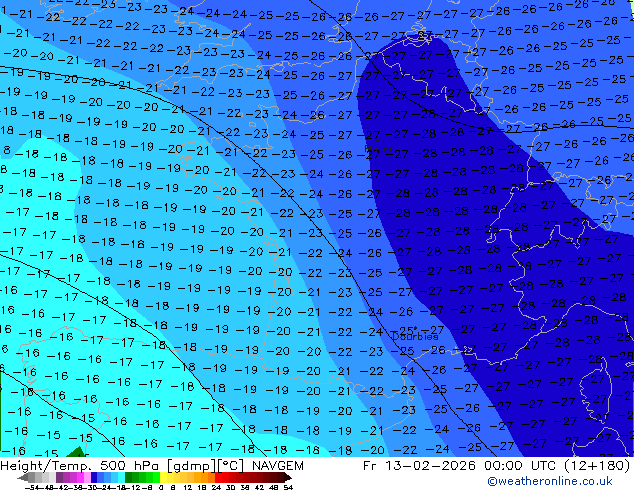Click the 00:00 UTC (12+180) time text
Image resolution: width=634 pixels, height=490 pixels.
tap(557, 466)
